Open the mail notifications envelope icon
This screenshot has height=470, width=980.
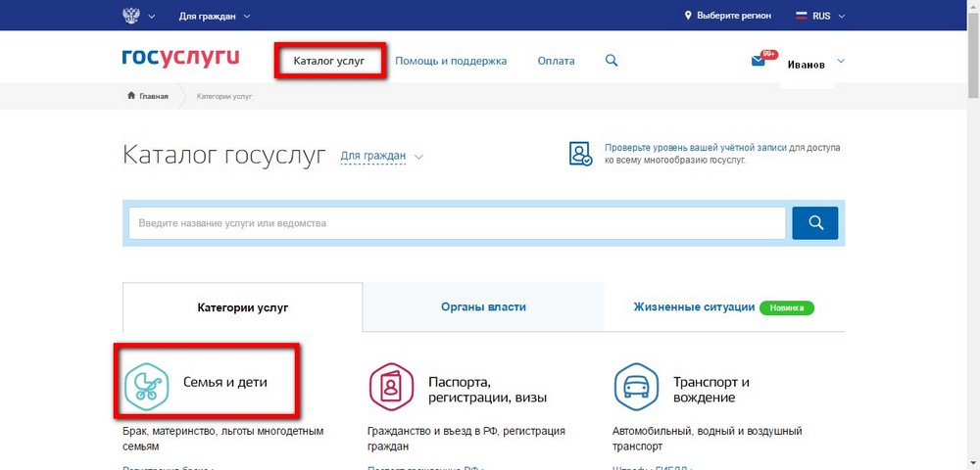click(759, 61)
